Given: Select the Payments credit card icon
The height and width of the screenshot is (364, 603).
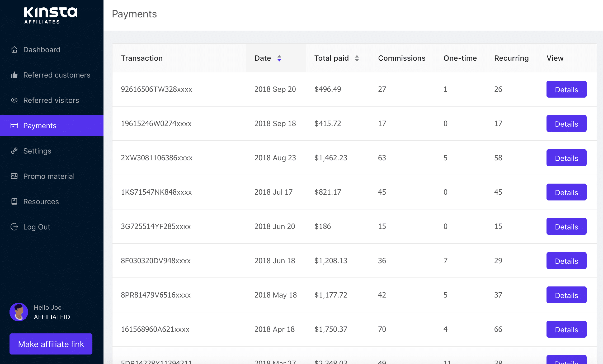Looking at the screenshot, I should point(14,125).
